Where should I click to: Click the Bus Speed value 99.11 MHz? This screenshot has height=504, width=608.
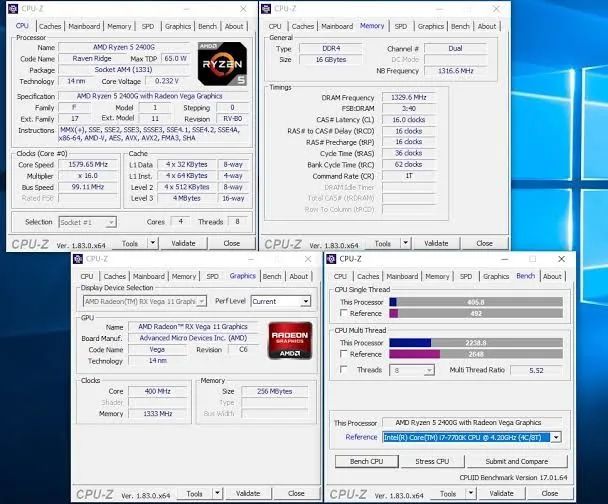point(88,187)
